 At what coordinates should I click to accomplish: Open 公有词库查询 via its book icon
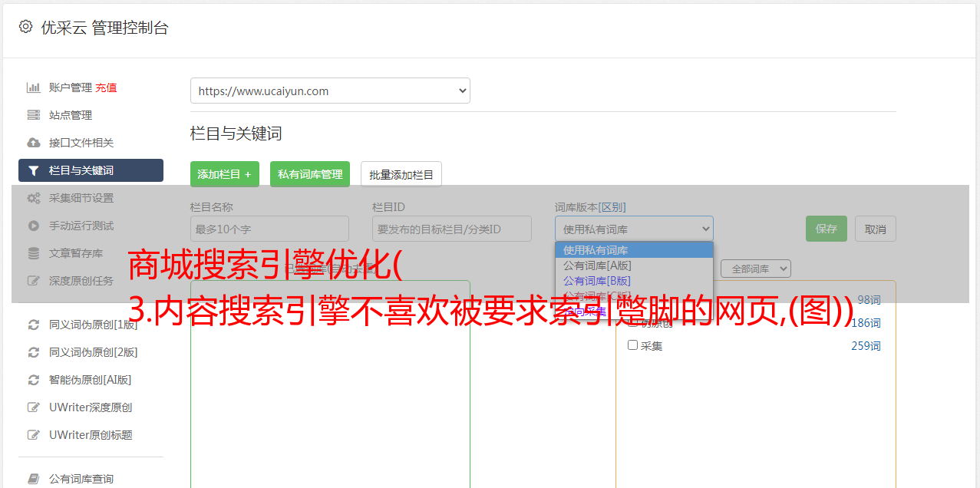point(33,479)
